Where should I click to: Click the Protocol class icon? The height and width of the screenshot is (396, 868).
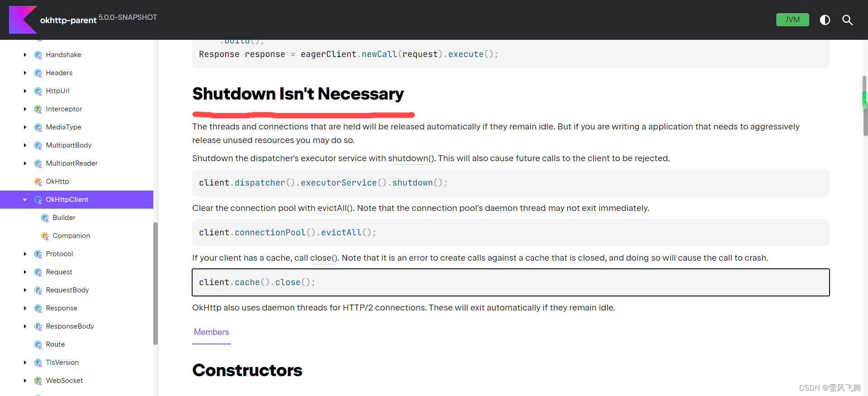tap(38, 254)
